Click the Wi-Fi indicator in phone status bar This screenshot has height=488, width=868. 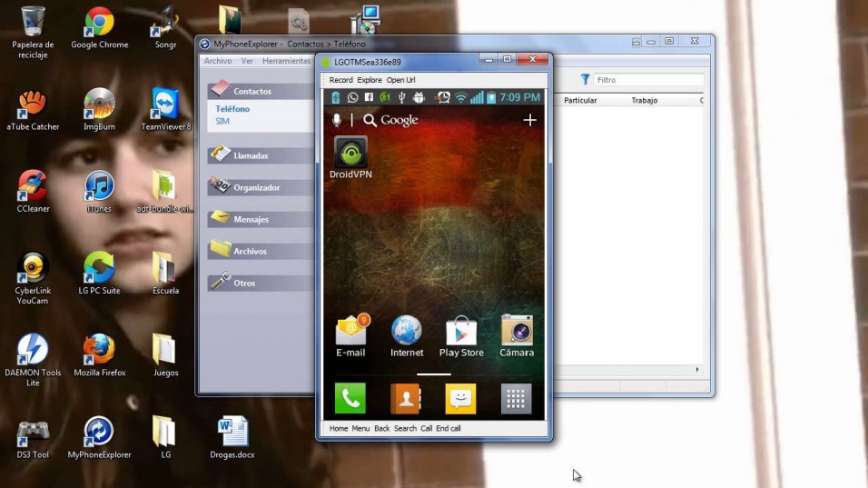(460, 97)
